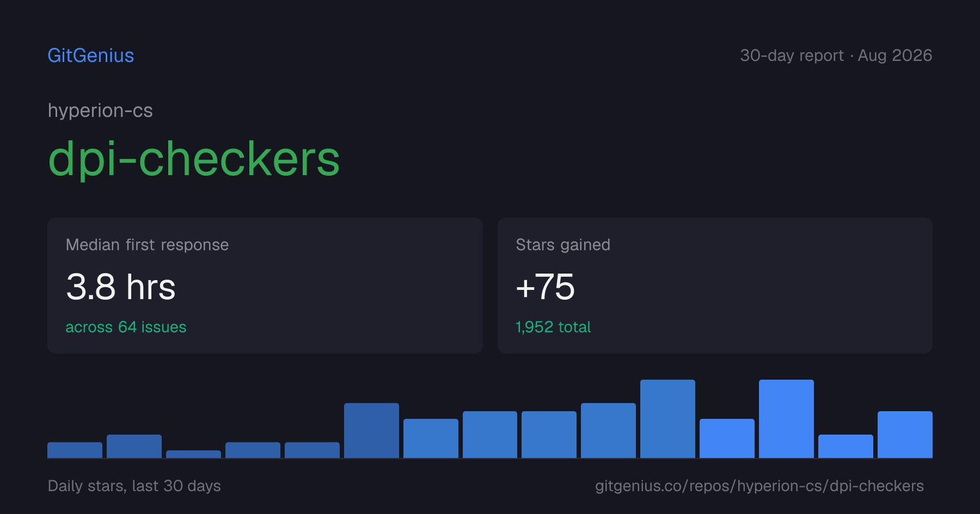
Task: Select the 1,952 total stars text
Action: click(x=553, y=327)
